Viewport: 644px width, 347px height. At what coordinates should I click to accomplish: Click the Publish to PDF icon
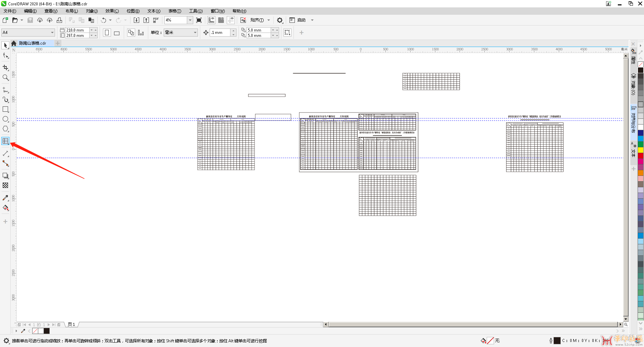pos(156,20)
